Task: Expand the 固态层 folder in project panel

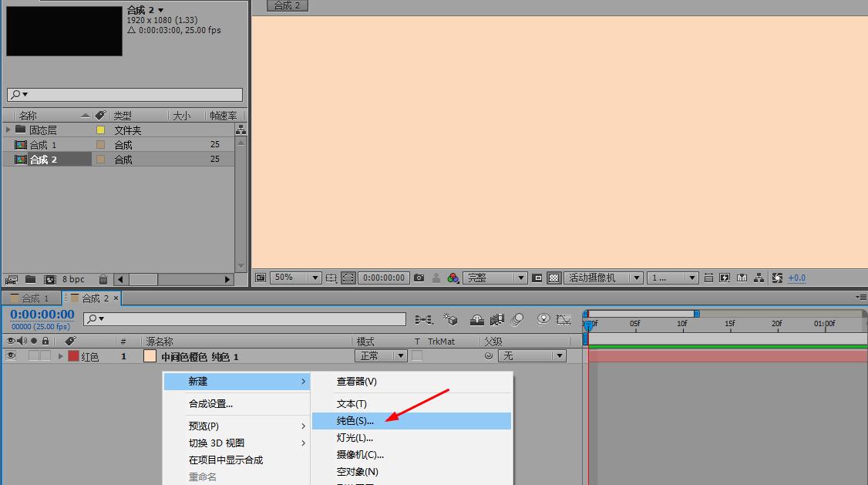Action: (x=8, y=130)
